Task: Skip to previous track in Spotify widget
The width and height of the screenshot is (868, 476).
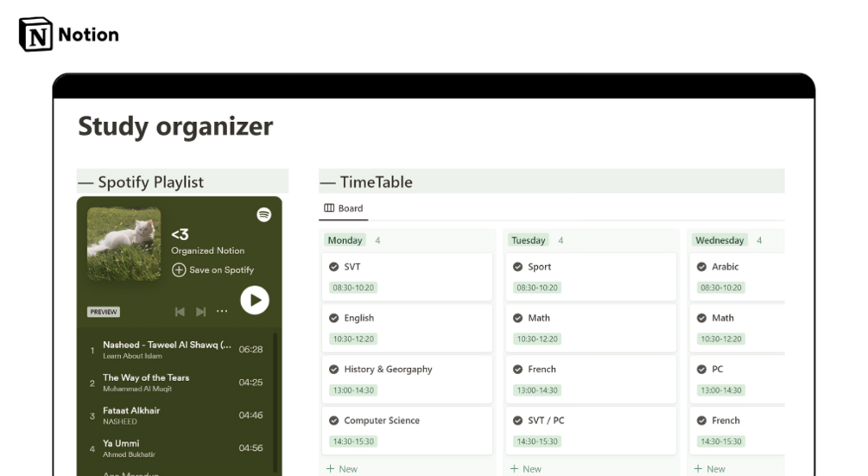Action: tap(180, 312)
